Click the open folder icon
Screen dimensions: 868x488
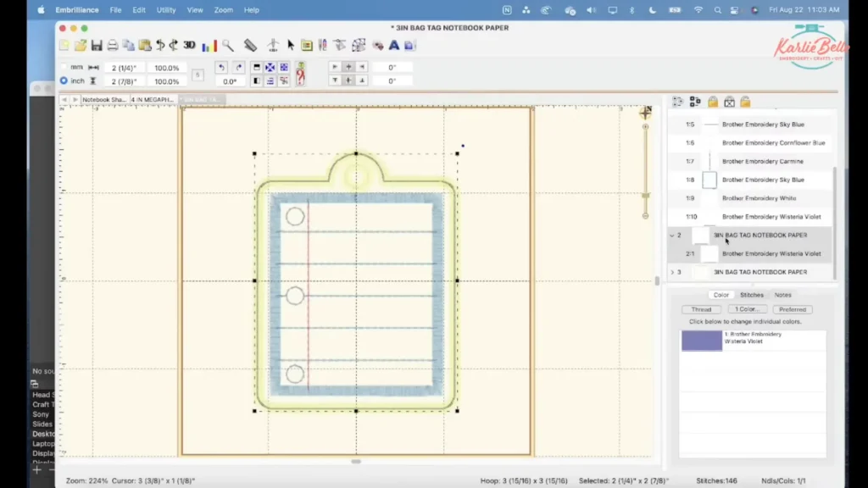[x=80, y=45]
